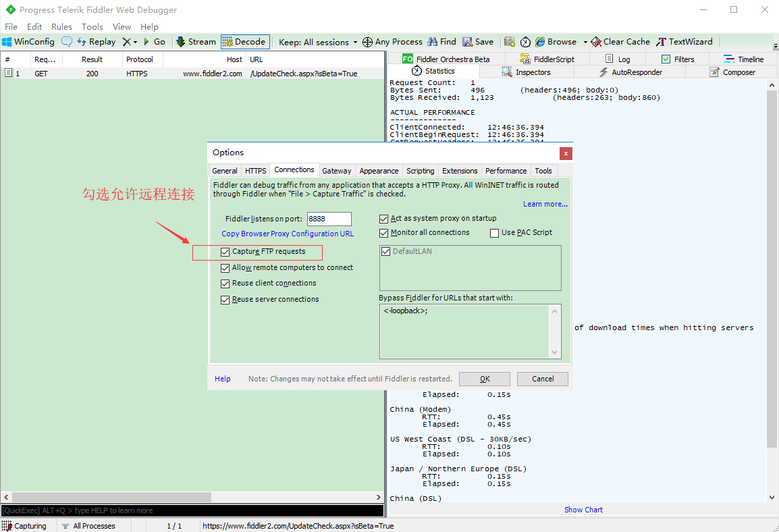Click Show Chart link
This screenshot has width=779, height=532.
click(583, 510)
